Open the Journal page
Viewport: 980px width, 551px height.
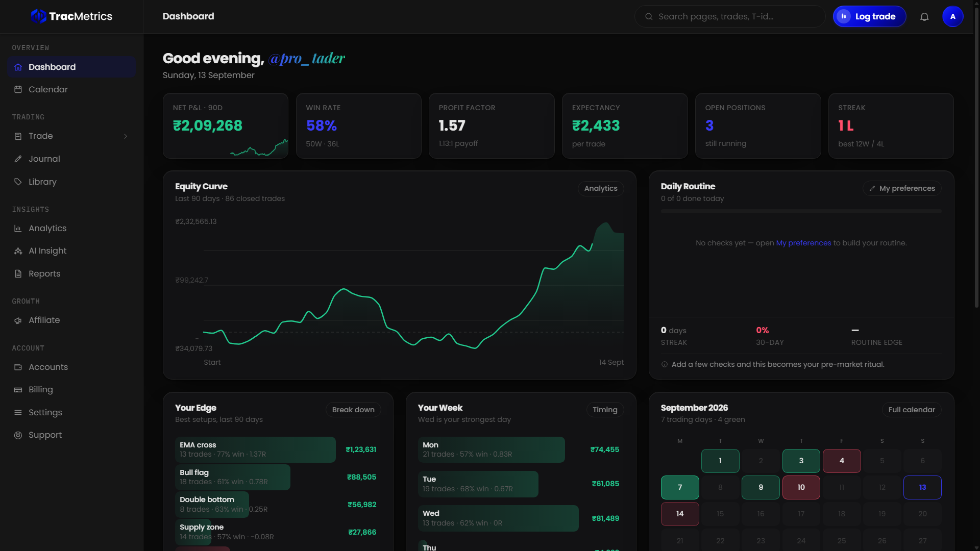coord(71,159)
